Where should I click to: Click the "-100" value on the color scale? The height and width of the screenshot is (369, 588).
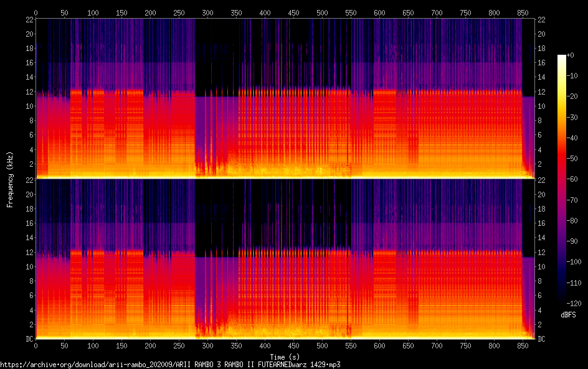(x=574, y=262)
